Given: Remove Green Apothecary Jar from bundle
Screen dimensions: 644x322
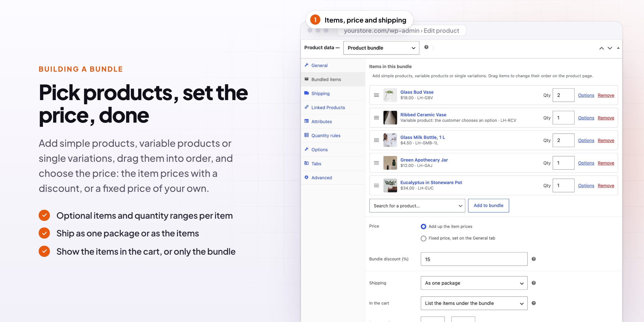Looking at the screenshot, I should (x=606, y=163).
